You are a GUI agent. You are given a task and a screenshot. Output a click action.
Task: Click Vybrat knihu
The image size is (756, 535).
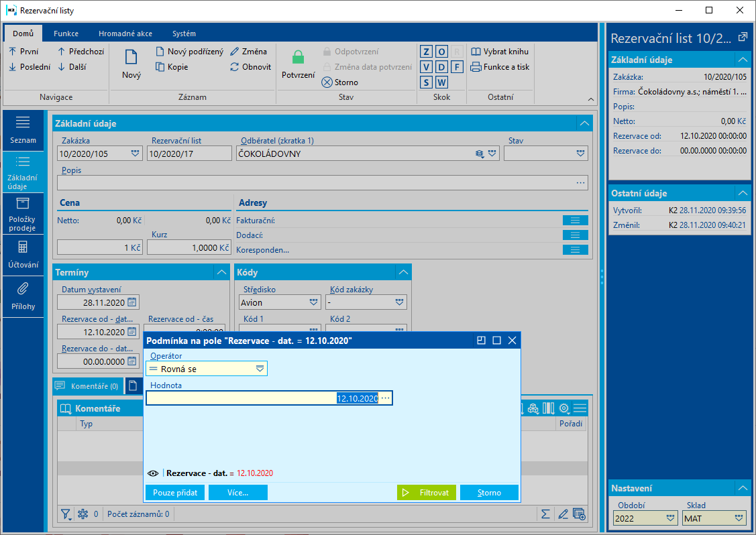(x=500, y=51)
